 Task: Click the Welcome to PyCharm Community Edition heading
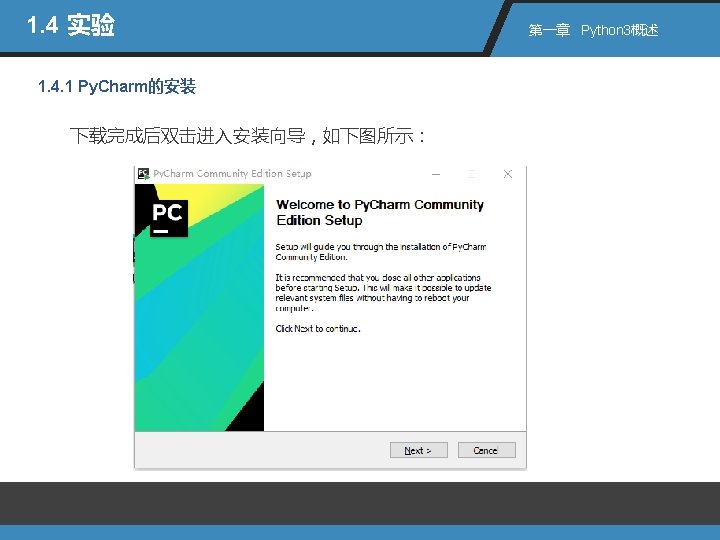(x=380, y=212)
